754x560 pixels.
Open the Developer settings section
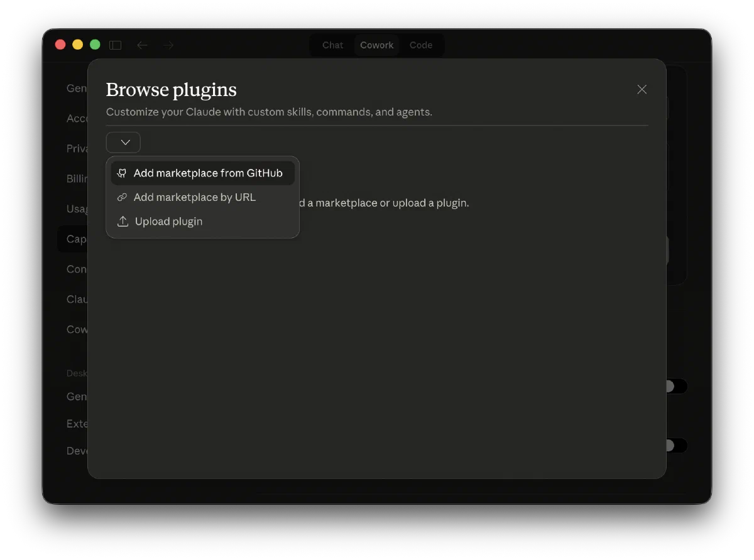(75, 450)
